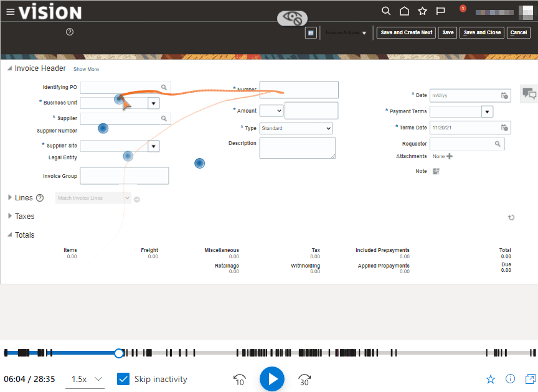
Task: Click the notifications bell with badge
Action: coord(461,10)
